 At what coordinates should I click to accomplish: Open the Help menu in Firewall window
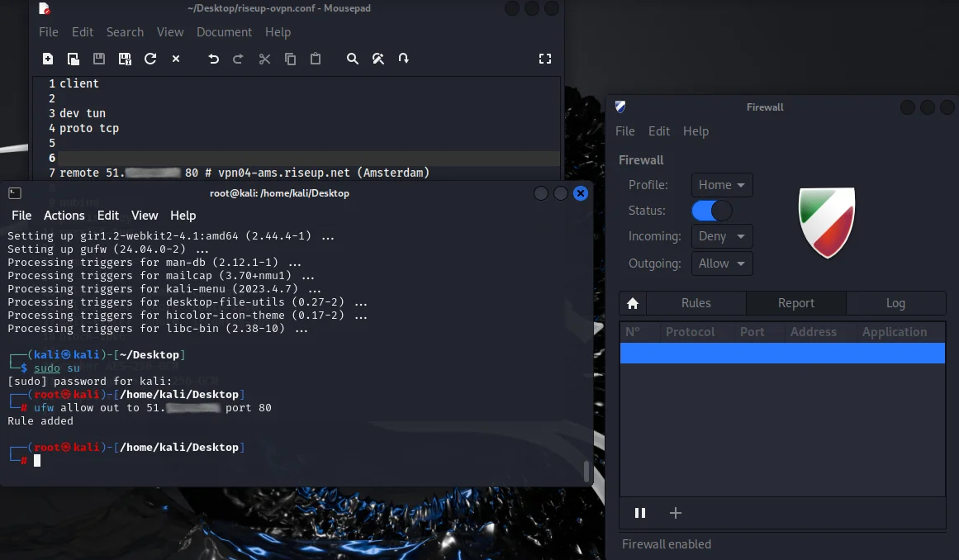pyautogui.click(x=696, y=131)
